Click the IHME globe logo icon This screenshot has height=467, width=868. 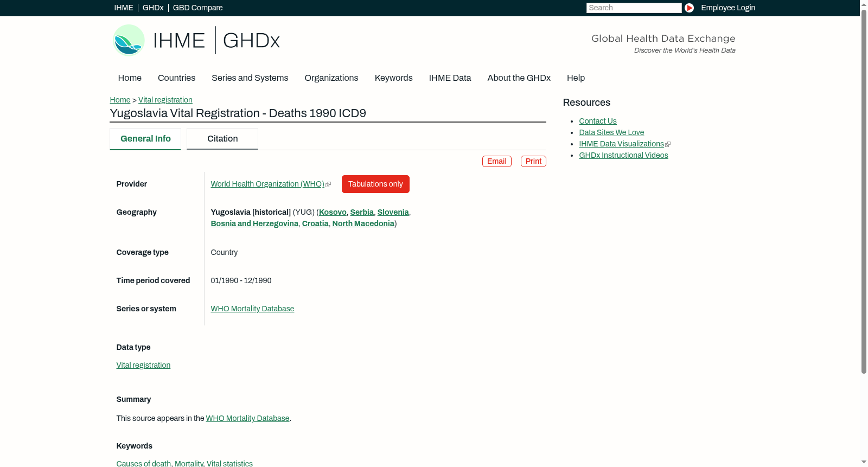tap(129, 40)
